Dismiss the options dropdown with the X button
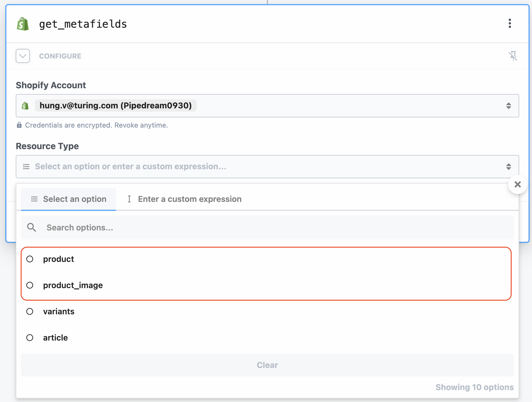Screen dimensions: 532x402 click(x=518, y=185)
